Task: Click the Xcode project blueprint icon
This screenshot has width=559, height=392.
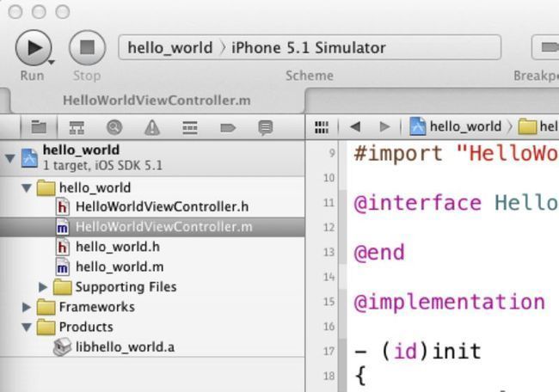Action: coord(29,158)
